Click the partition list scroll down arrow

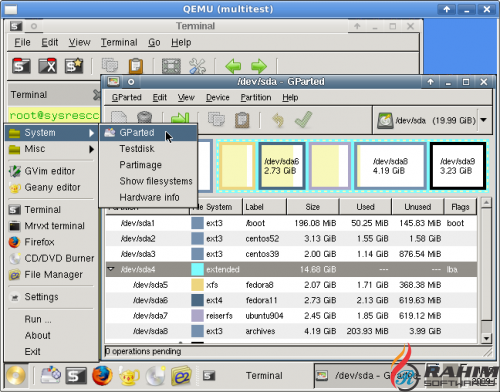click(x=486, y=338)
